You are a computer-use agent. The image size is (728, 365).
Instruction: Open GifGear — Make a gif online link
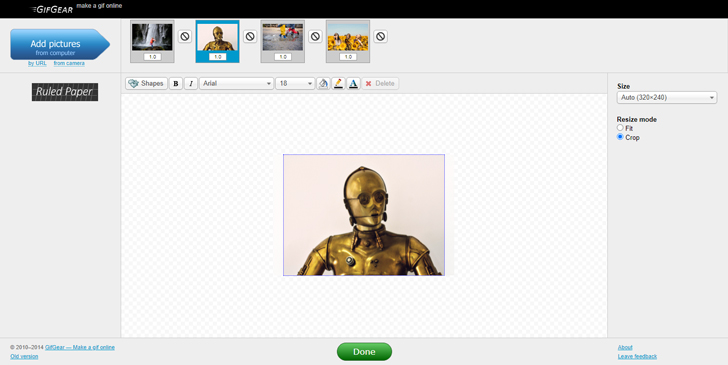click(x=80, y=347)
